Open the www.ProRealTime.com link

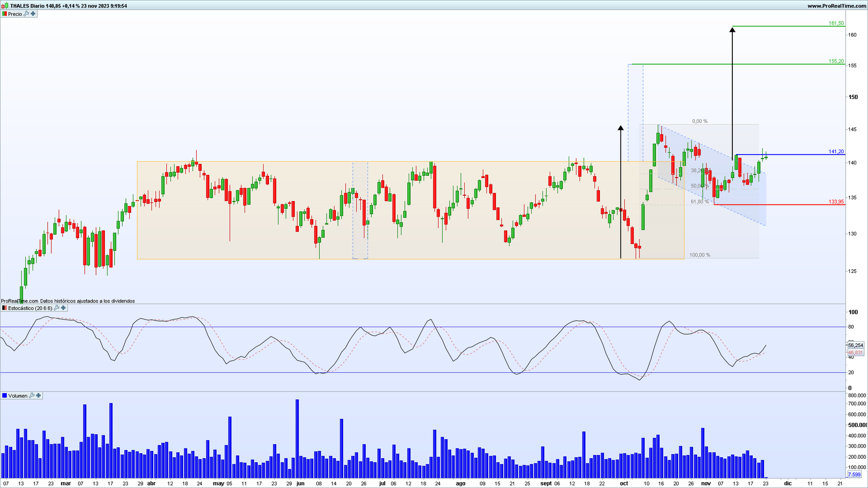point(837,6)
